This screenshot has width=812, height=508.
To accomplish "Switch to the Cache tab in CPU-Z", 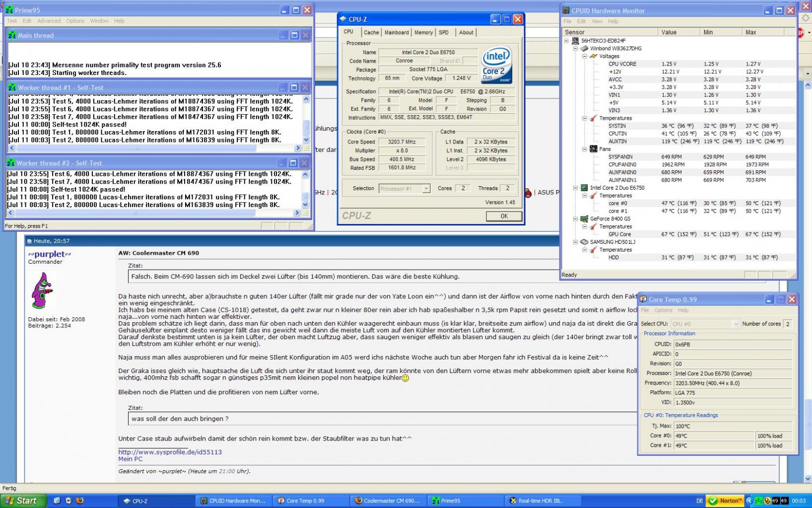I will (x=371, y=32).
